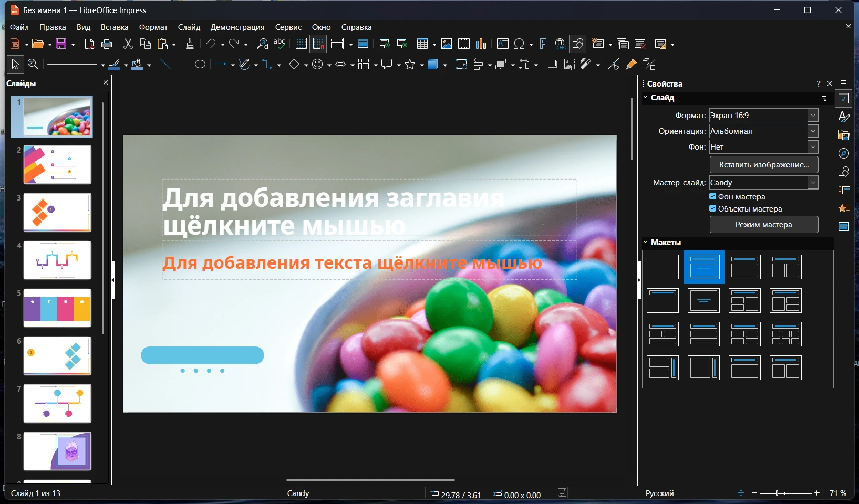Expand the 'Ориентация' dropdown
The height and width of the screenshot is (504, 859).
point(813,131)
